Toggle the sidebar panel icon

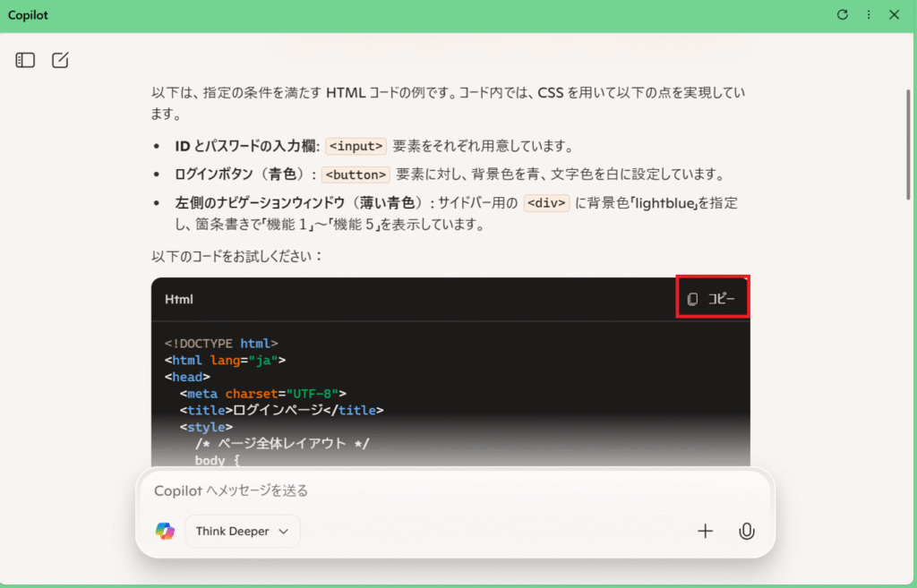point(25,60)
